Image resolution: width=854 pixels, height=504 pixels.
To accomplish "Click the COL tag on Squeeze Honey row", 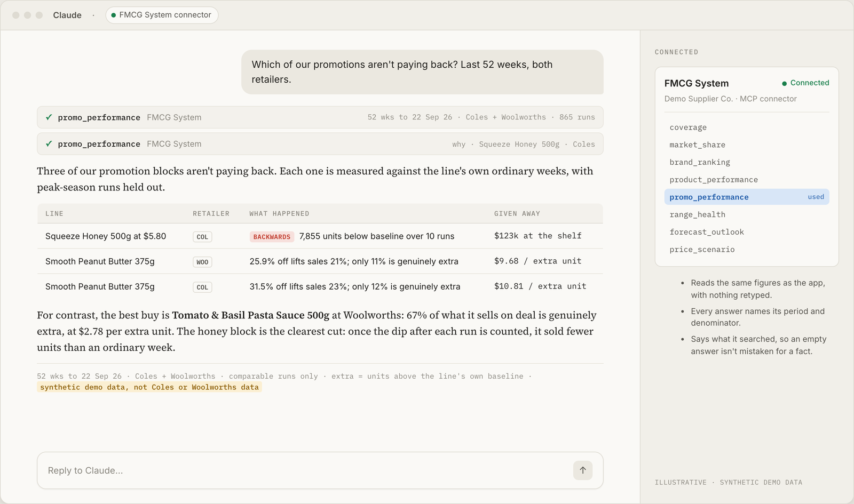I will [202, 237].
